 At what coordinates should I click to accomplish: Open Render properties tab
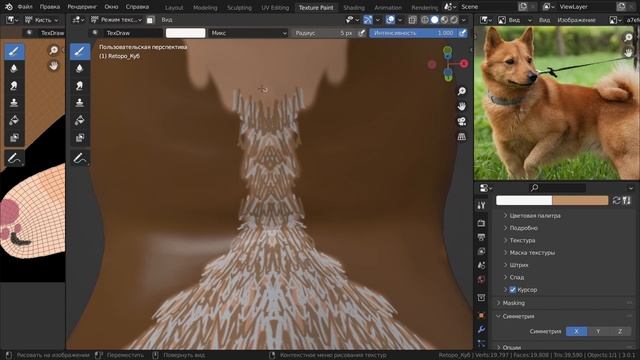[x=481, y=223]
